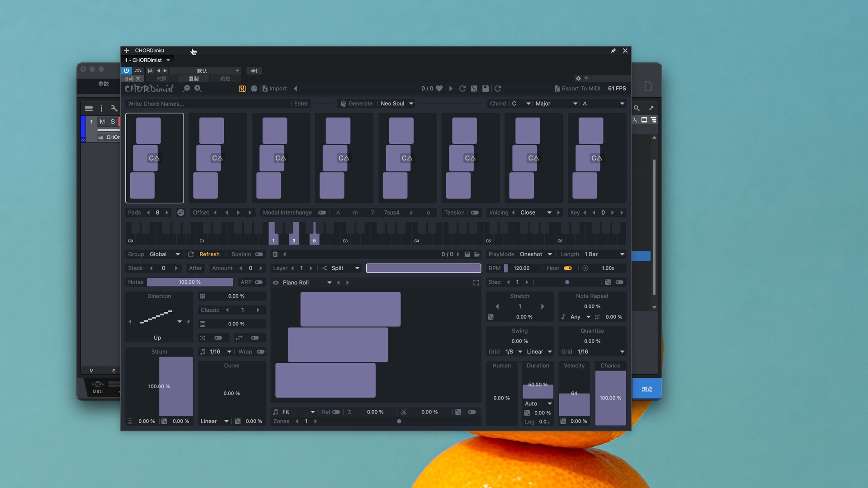The height and width of the screenshot is (488, 868).
Task: Open the chord root C dropdown
Action: point(521,103)
